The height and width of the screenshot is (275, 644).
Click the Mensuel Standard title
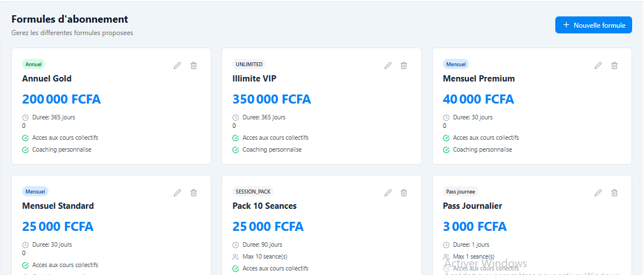coord(58,206)
